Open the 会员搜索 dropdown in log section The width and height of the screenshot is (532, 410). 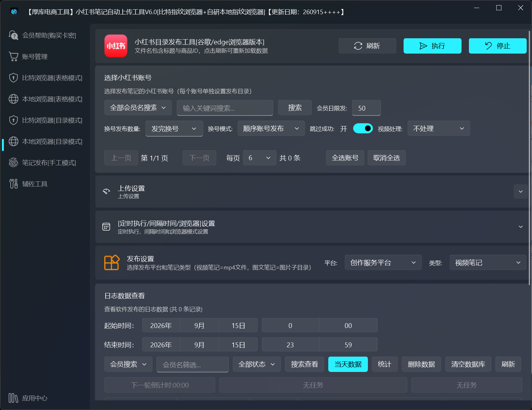(x=128, y=364)
